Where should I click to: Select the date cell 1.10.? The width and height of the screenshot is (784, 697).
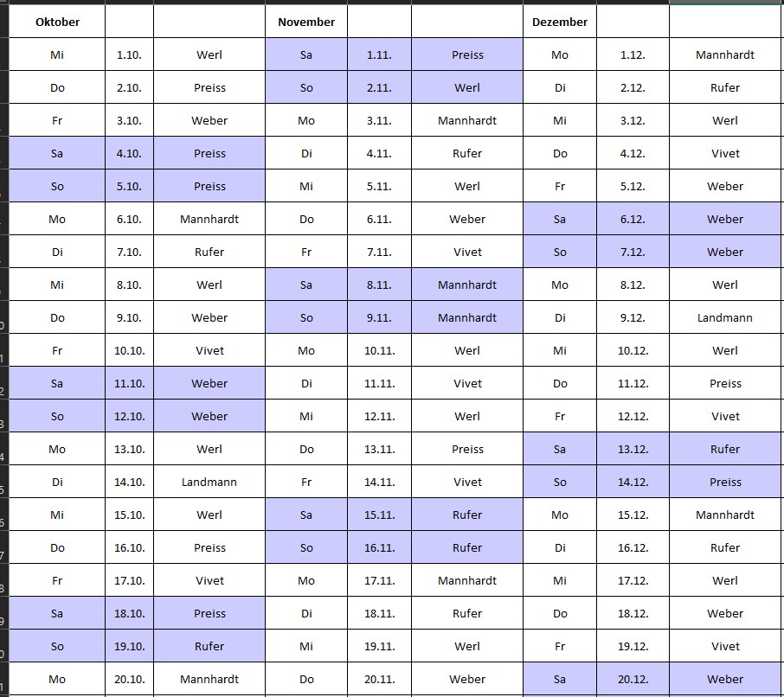[129, 54]
